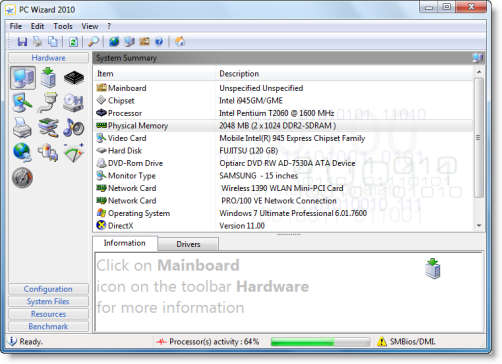Open the Power battery and plug icon
This screenshot has width=502, height=364.
pos(48,153)
